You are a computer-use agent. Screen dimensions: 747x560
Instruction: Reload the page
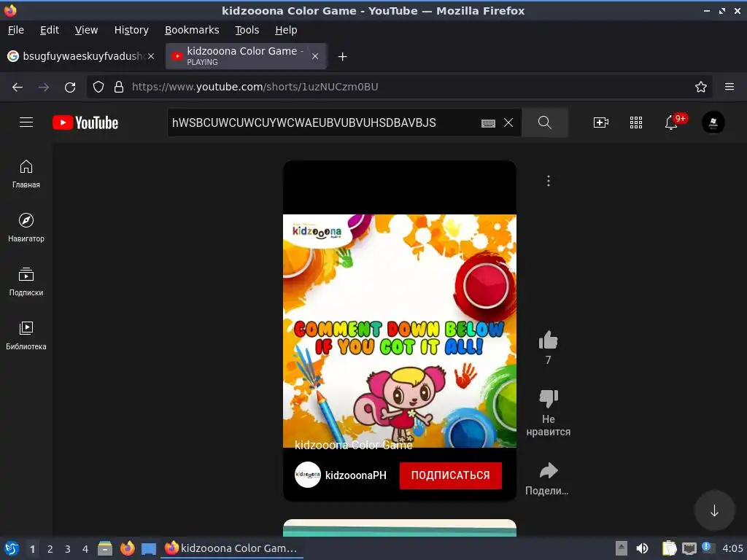(x=70, y=87)
